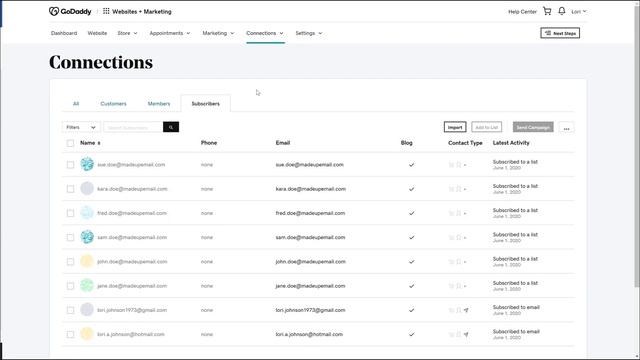Screen dimensions: 640x360
Task: Click the Import button
Action: [455, 127]
